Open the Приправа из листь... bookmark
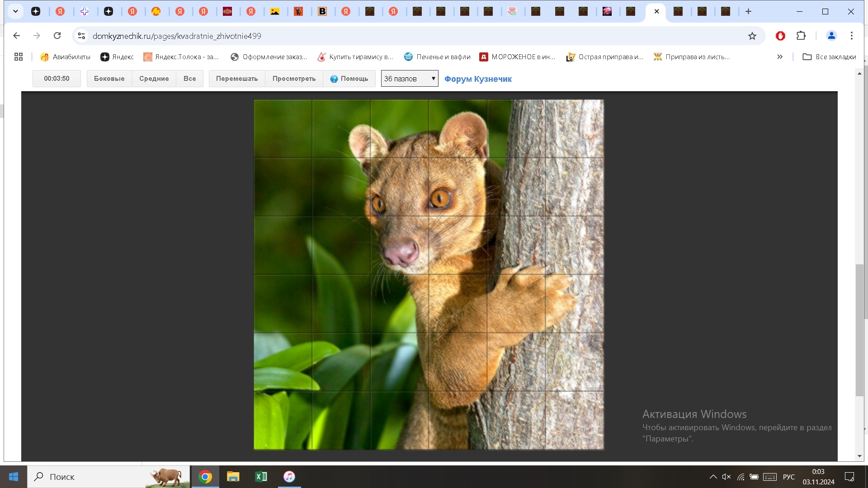 692,56
